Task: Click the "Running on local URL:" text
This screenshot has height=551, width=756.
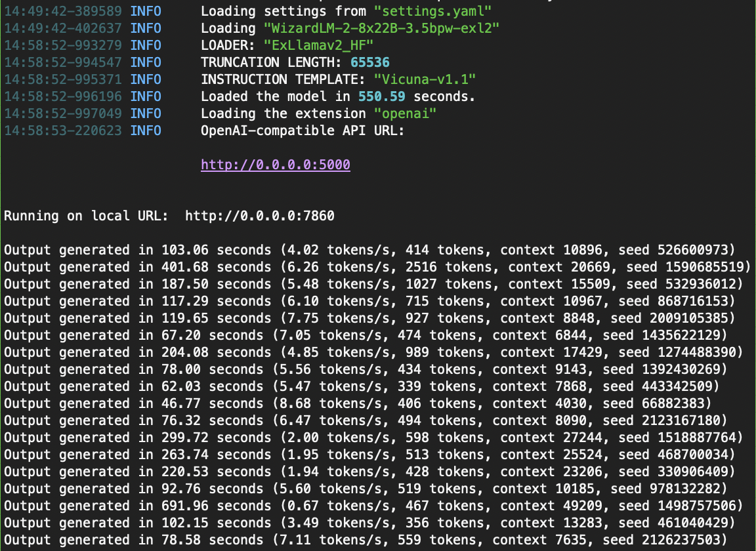Action: [x=91, y=216]
